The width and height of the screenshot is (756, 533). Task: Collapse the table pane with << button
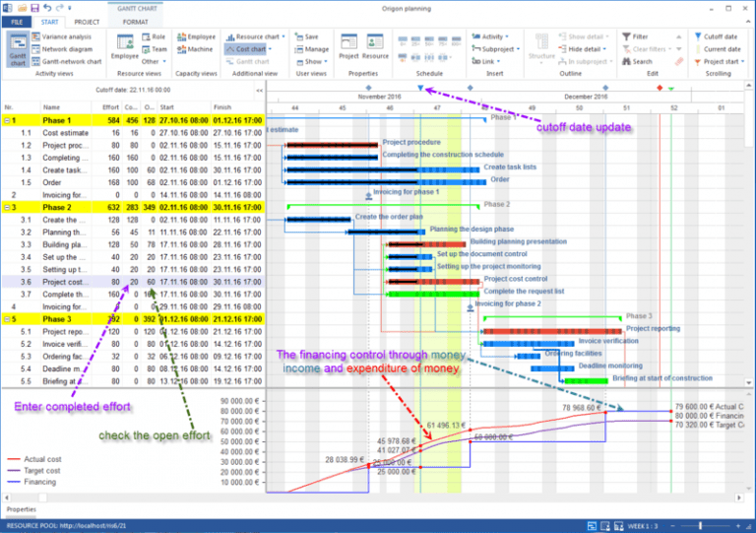point(260,91)
